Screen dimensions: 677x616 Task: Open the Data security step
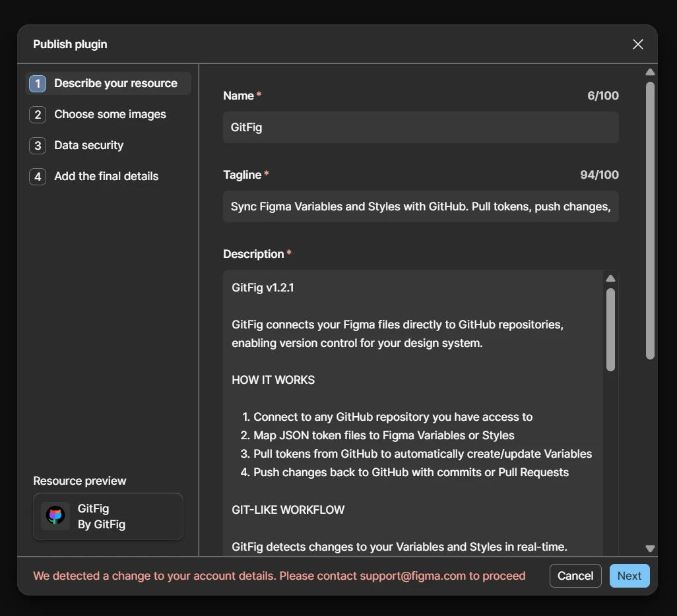[108, 146]
